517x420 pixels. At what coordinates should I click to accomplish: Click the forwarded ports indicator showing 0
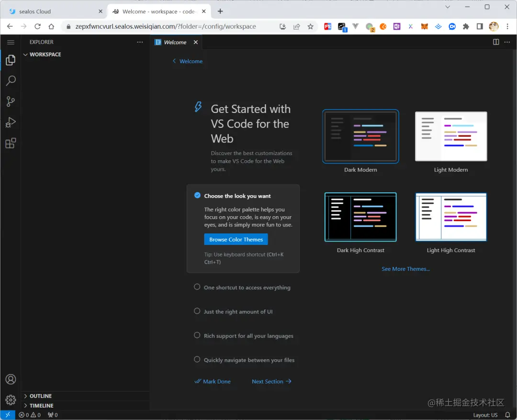click(53, 415)
